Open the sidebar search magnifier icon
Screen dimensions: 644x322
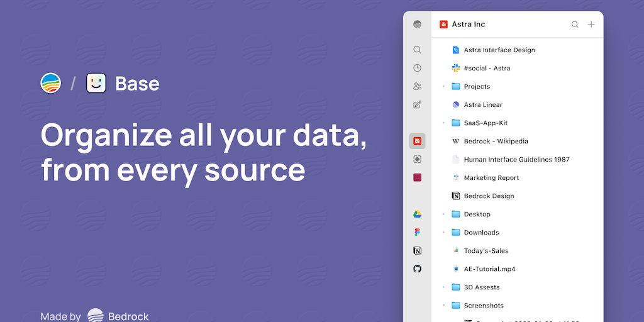(417, 50)
